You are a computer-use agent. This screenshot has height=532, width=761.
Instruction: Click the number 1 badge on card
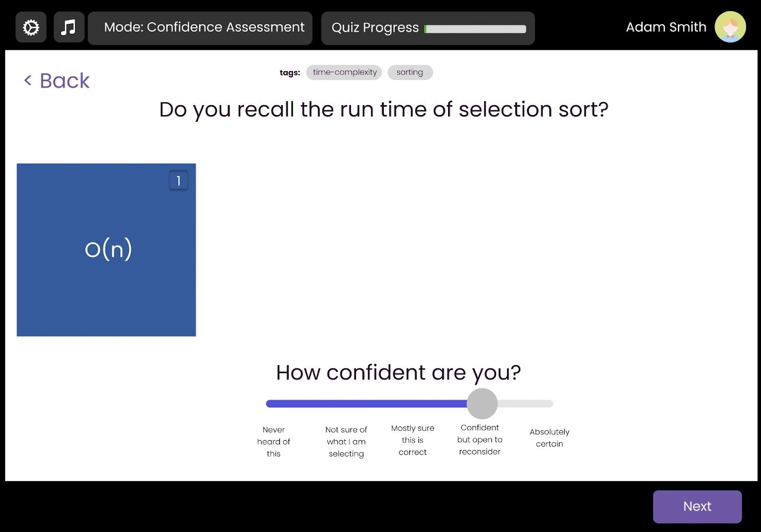tap(178, 181)
